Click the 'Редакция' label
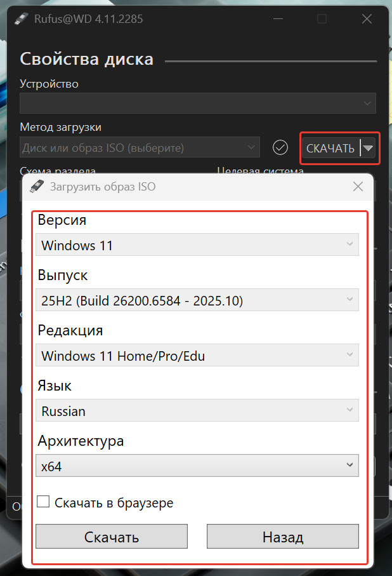This screenshot has width=392, height=576. tap(70, 330)
